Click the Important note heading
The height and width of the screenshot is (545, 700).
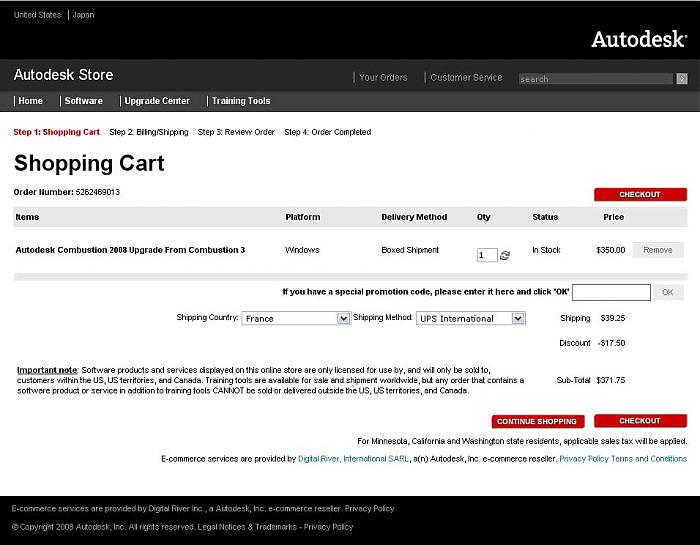coord(47,370)
